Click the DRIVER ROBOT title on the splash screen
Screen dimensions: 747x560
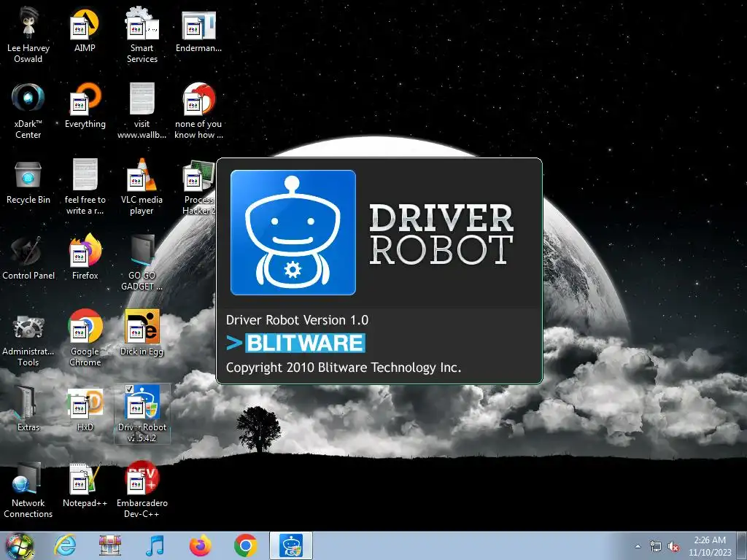pyautogui.click(x=441, y=234)
